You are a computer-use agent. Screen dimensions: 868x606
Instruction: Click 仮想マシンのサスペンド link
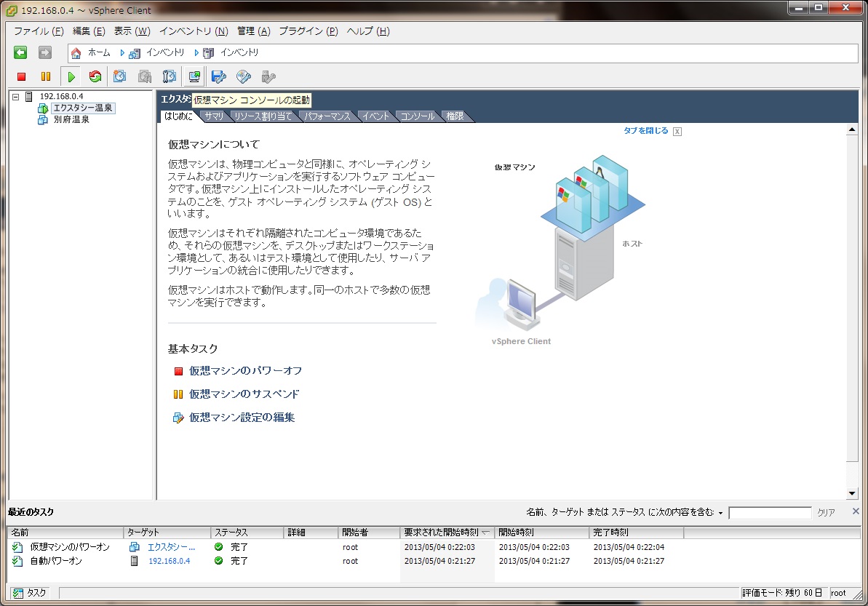coord(244,394)
